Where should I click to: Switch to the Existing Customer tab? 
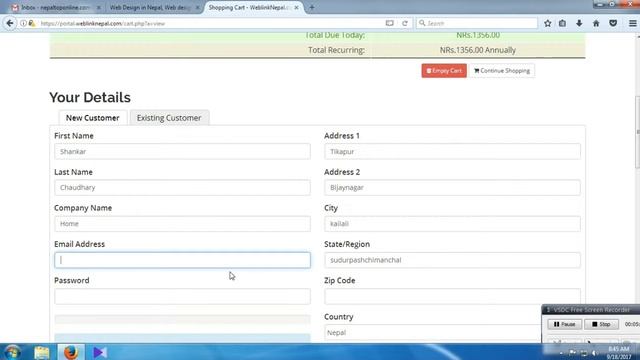tap(169, 118)
